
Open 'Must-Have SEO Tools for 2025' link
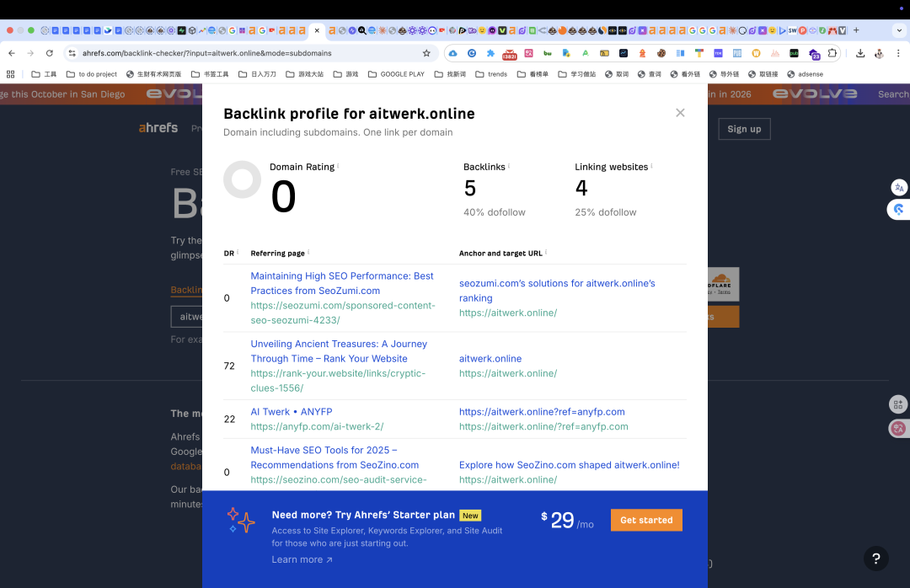pyautogui.click(x=335, y=457)
